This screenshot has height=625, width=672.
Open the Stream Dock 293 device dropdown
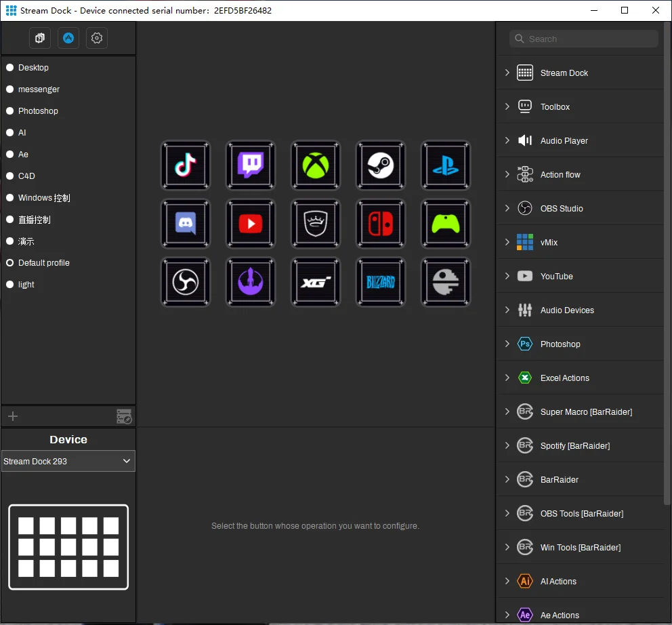(x=68, y=461)
